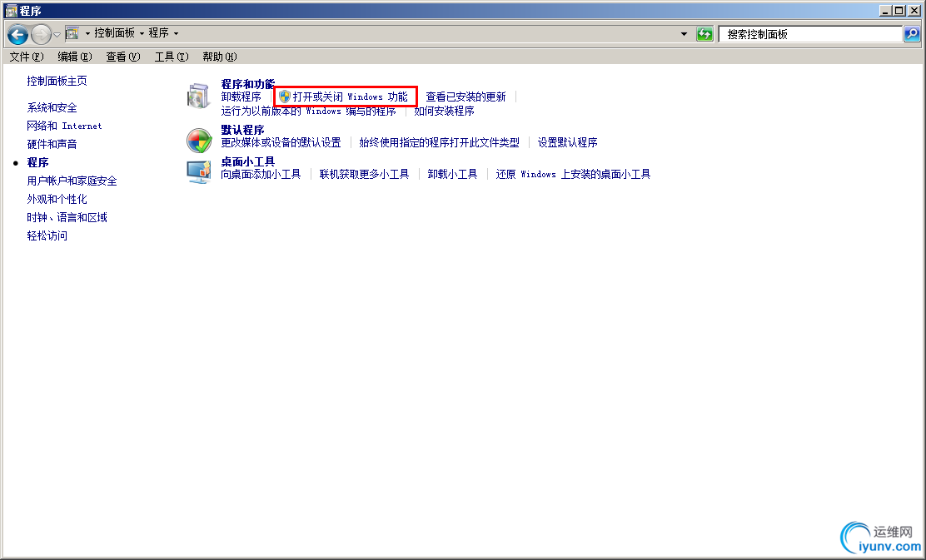Click the 桌面小工具 monitor icon
The image size is (926, 560).
tap(199, 171)
